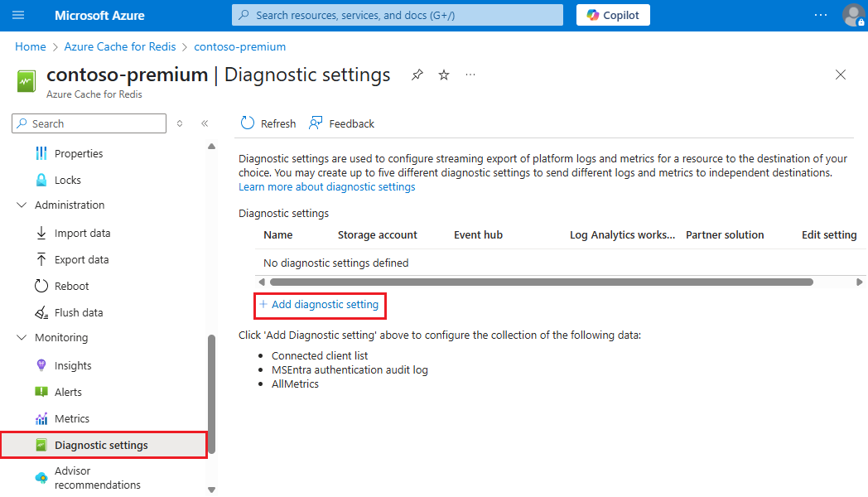Screen dimensions: 868x497
Task: Collapse the Administration section
Action: (x=21, y=205)
